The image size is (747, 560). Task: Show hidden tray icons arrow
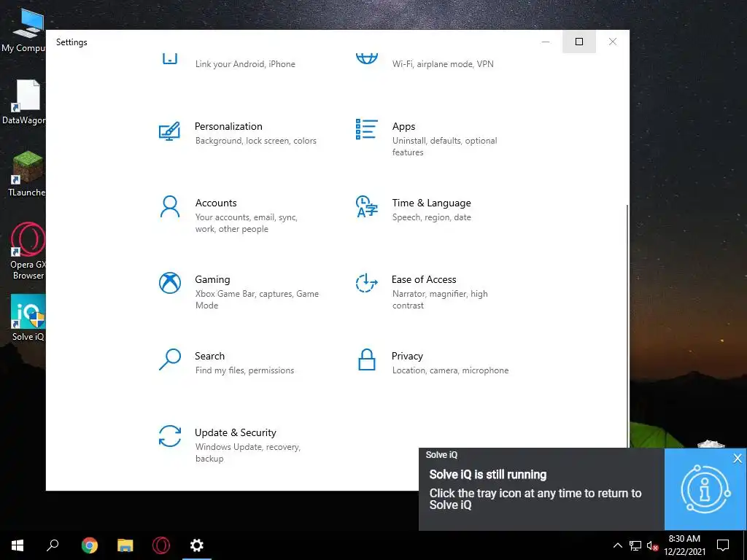coord(617,545)
